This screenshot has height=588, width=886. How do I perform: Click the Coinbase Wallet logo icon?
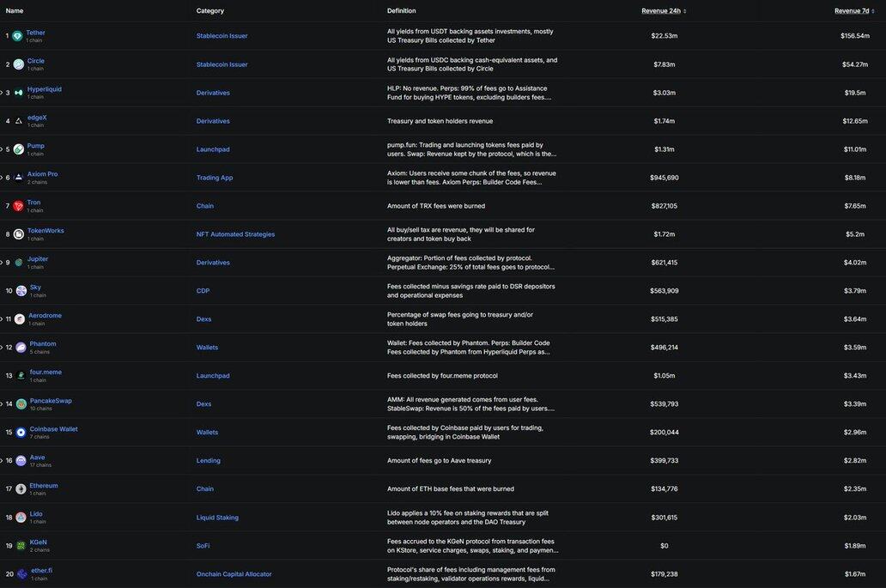tap(21, 433)
